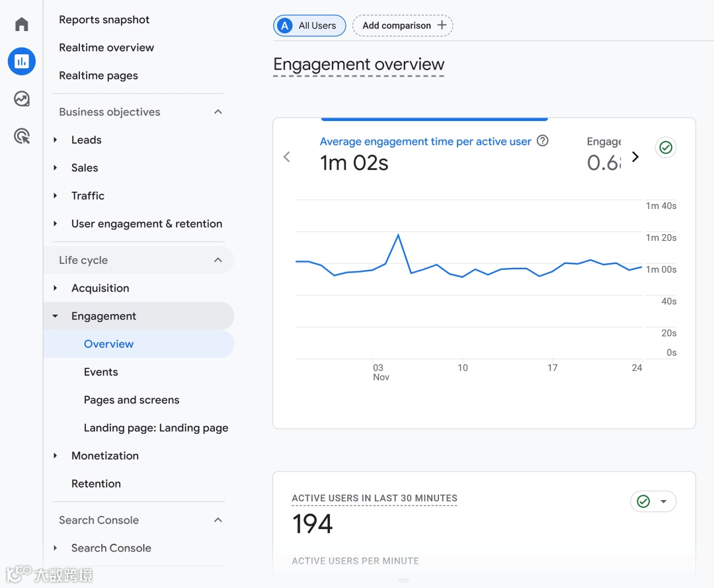Click the help icon beside average engagement time
Viewport: 714px width, 588px height.
coord(543,141)
